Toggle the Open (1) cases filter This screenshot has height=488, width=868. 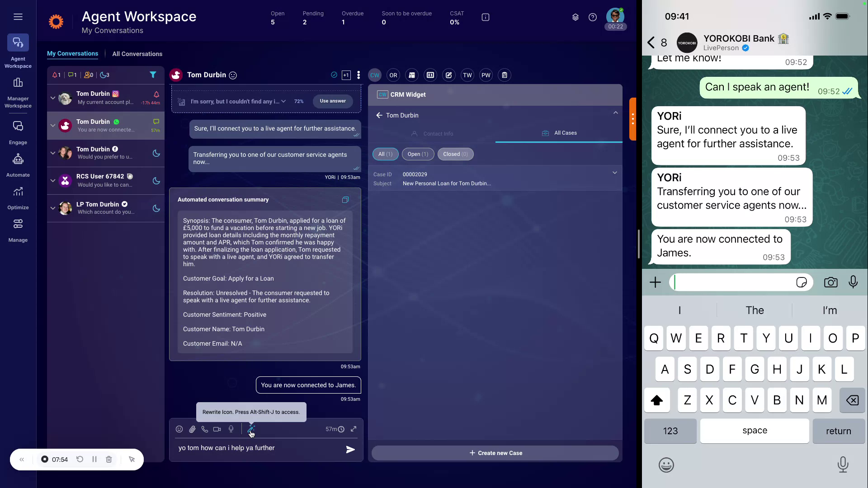pos(417,154)
